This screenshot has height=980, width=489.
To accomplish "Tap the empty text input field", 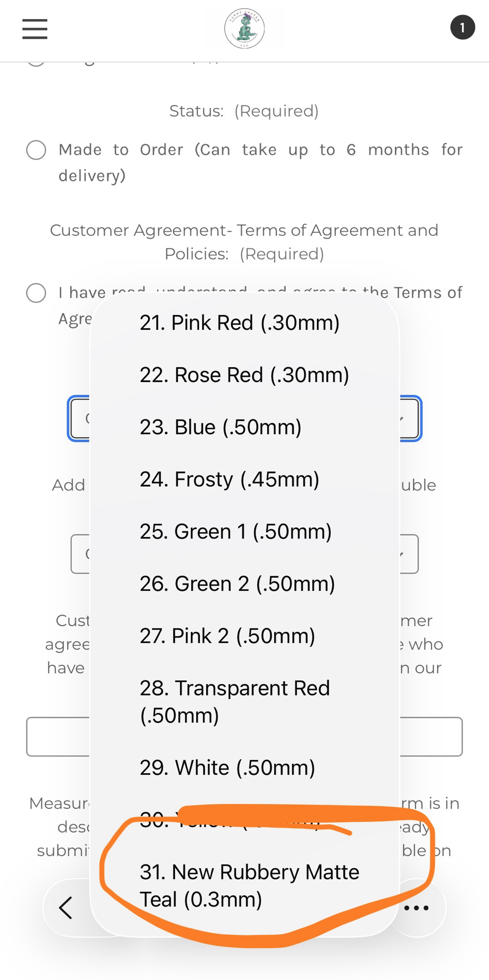I will coord(432,737).
